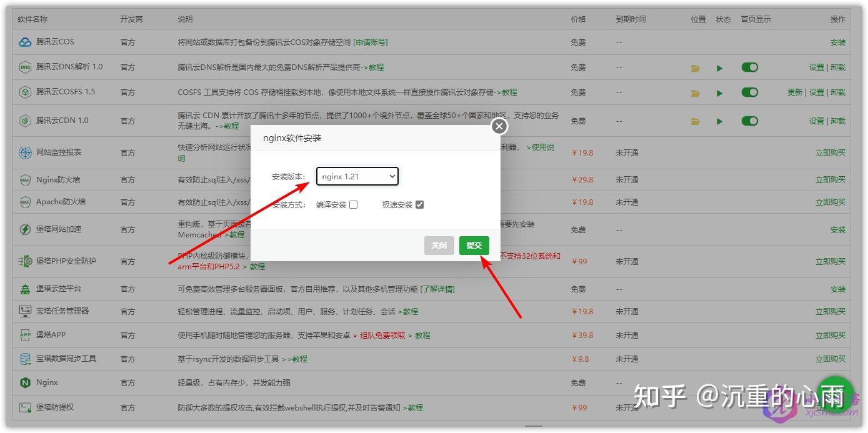Click 设置 for 腾讯云COSFS
Screen dimensions: 868x433
[x=817, y=92]
